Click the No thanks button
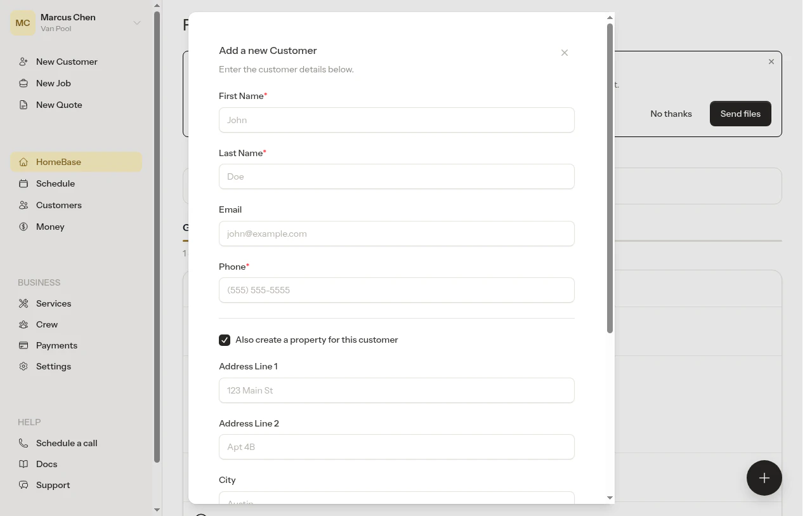The image size is (812, 516). (x=671, y=114)
